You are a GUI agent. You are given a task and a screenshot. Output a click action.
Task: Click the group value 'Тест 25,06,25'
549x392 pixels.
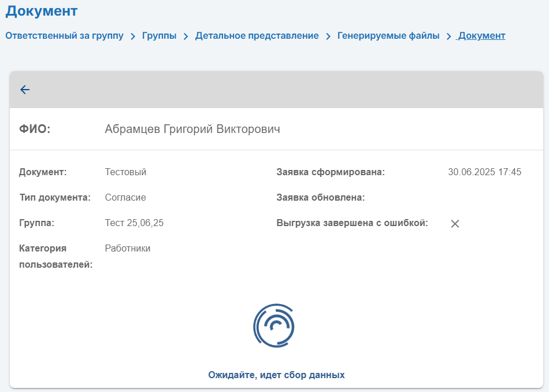pyautogui.click(x=134, y=223)
